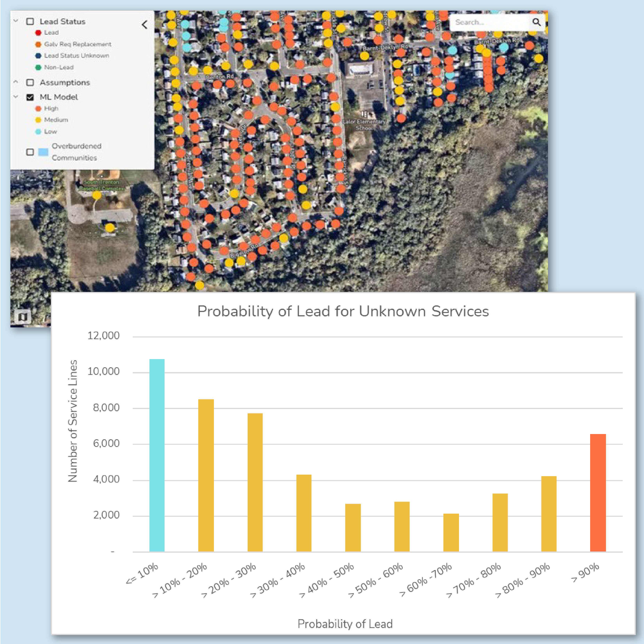
Task: Click the '> 10% - 20%' chart bar
Action: click(206, 475)
